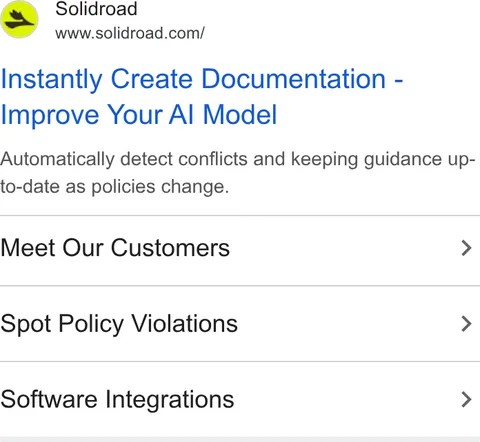Click the AI Model words in the headline

(x=223, y=114)
